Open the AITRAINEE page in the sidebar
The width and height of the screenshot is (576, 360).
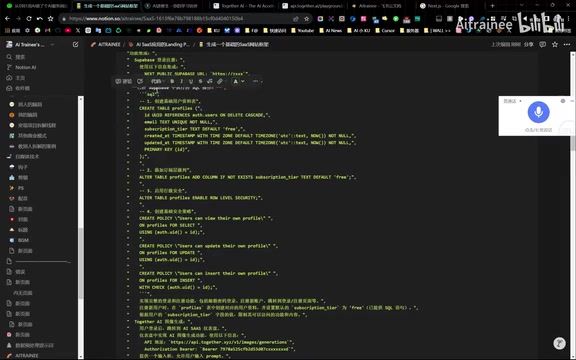(23, 356)
